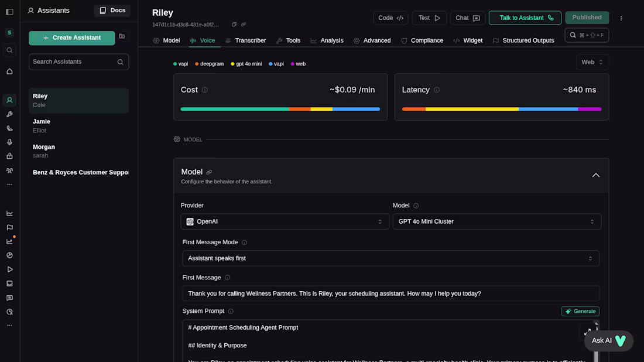
Task: Switch to the Analysis tab
Action: click(327, 40)
